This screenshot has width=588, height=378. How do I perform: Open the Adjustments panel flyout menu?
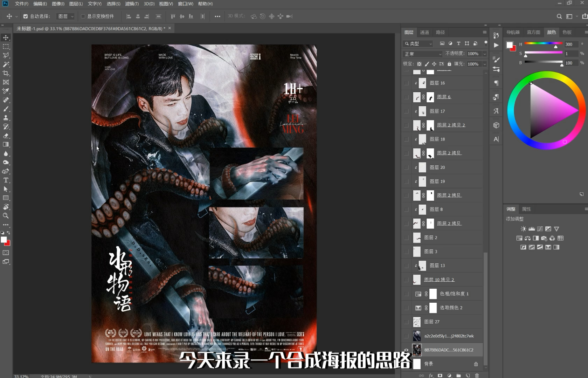coord(586,209)
